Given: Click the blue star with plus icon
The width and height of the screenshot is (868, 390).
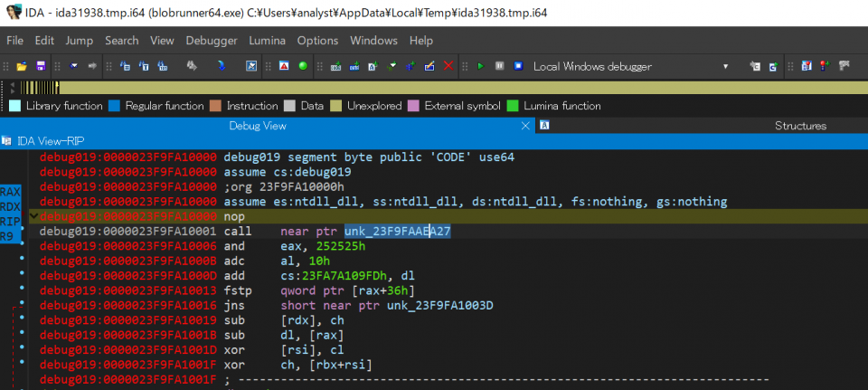Looking at the screenshot, I should click(x=410, y=66).
